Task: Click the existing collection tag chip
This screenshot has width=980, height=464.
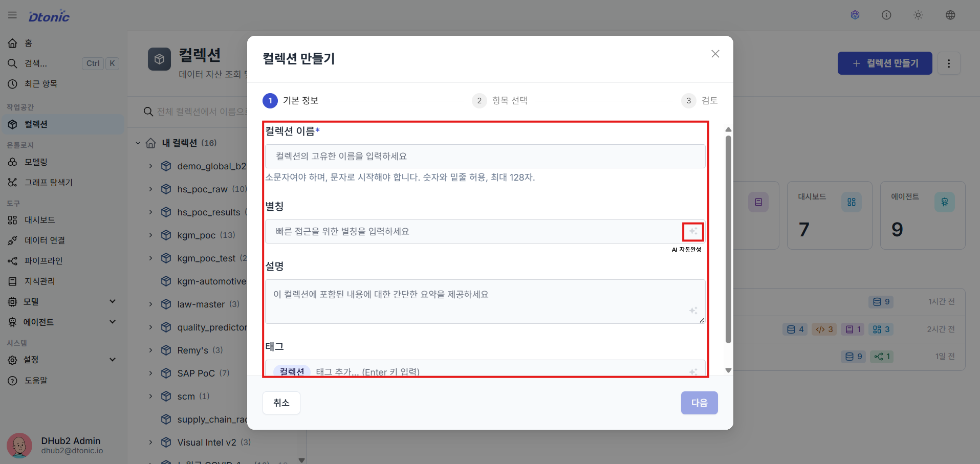Action: tap(292, 372)
